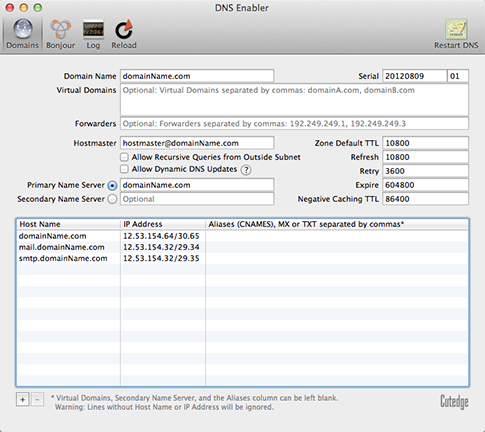The width and height of the screenshot is (485, 432).
Task: Click the Zone Default TTL field
Action: (425, 143)
